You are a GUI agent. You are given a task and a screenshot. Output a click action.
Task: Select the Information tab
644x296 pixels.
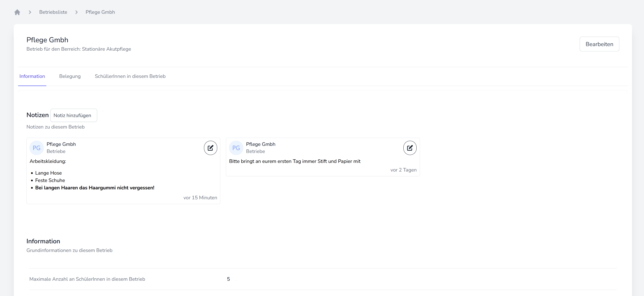(x=32, y=76)
